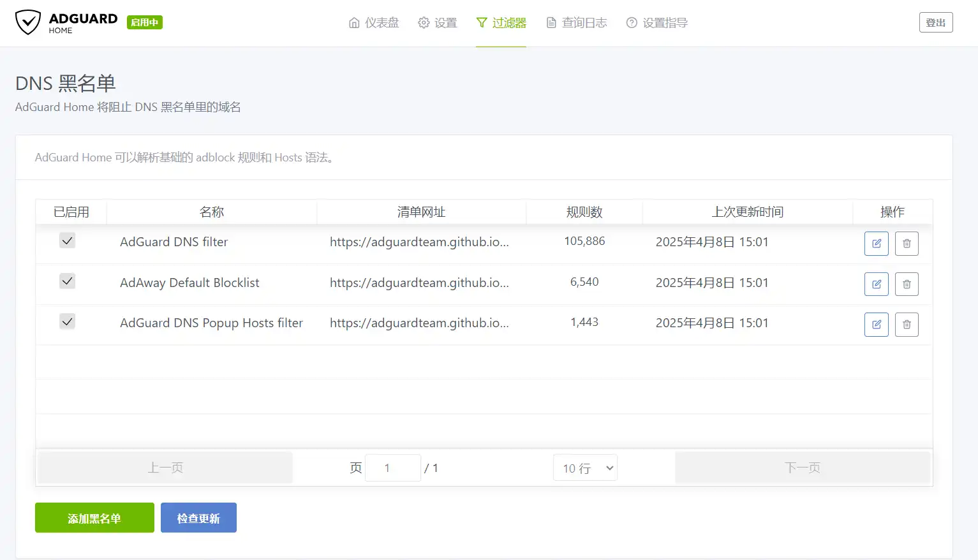The image size is (978, 560).
Task: Click the AdGuard Home shield logo
Action: click(x=28, y=22)
